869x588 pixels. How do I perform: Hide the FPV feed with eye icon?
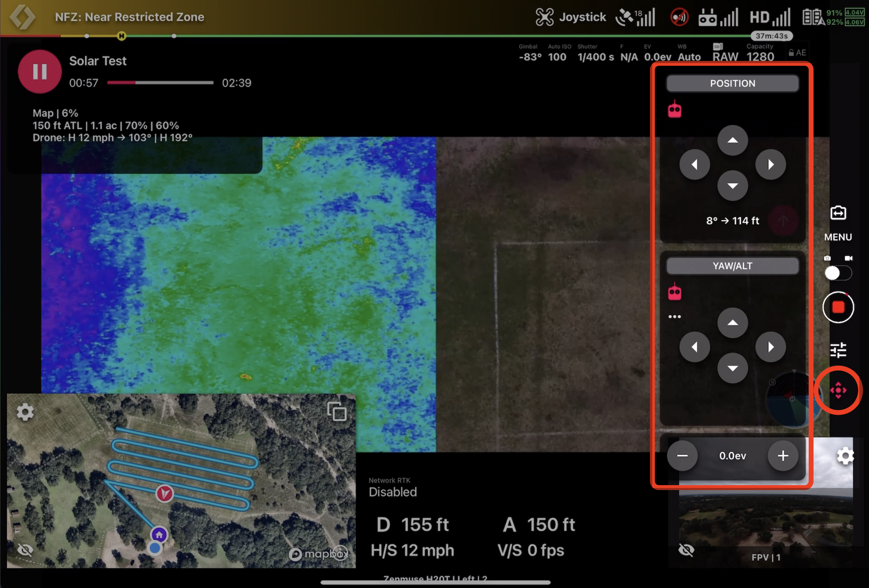[x=686, y=550]
